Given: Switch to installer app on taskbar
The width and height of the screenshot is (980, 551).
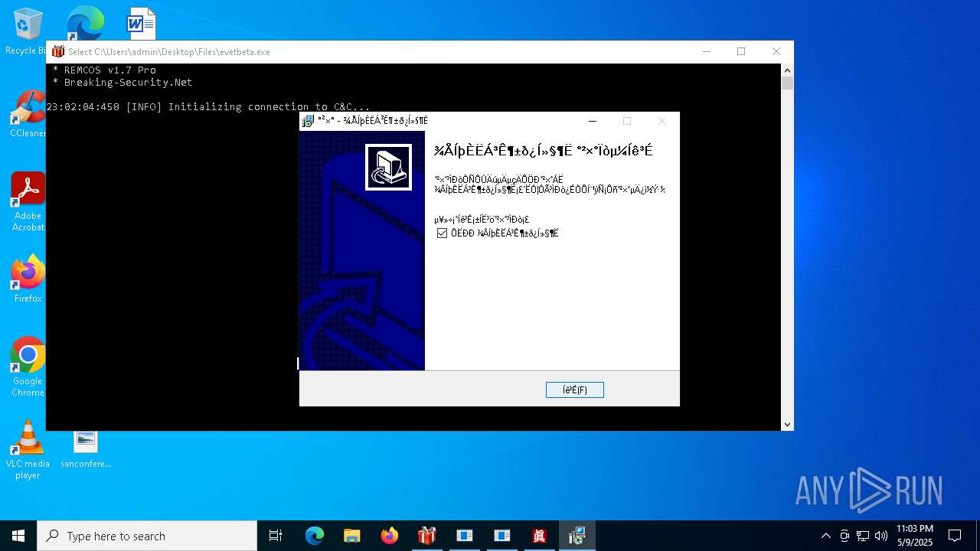Looking at the screenshot, I should (577, 536).
